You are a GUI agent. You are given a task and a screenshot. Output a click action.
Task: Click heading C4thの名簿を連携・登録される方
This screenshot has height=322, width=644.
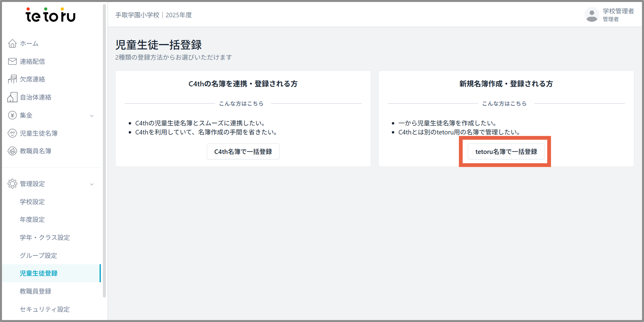coord(243,84)
